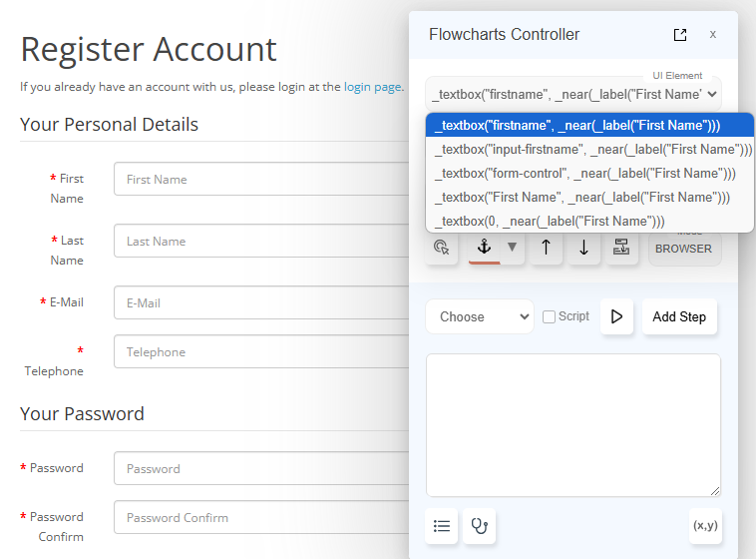Expand the anchor dropdown arrow

tap(513, 248)
